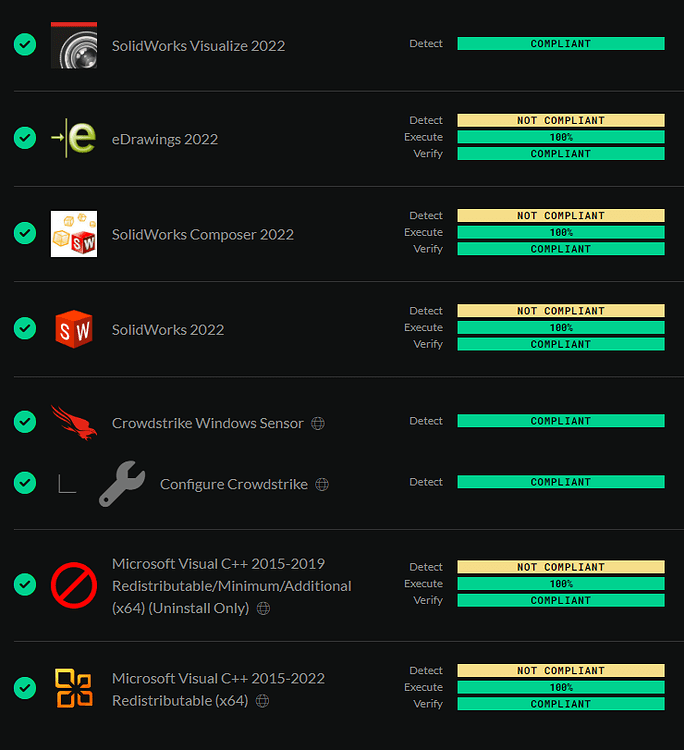Click the red SolidWorks 2022 cube icon

[x=74, y=329]
